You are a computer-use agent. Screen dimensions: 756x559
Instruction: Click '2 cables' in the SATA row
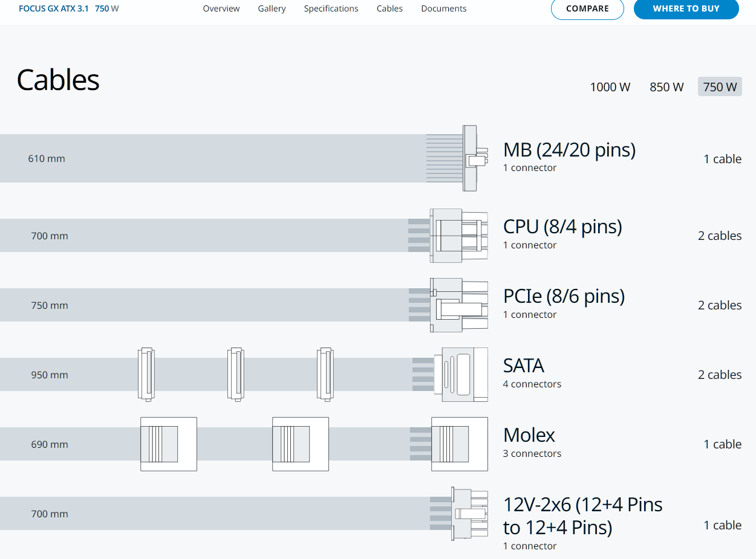[x=720, y=375]
